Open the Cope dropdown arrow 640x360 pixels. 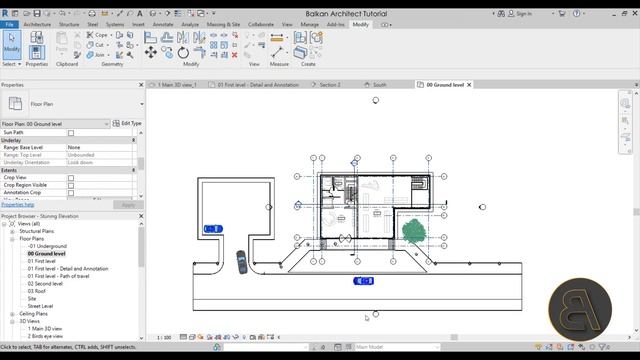click(x=111, y=35)
